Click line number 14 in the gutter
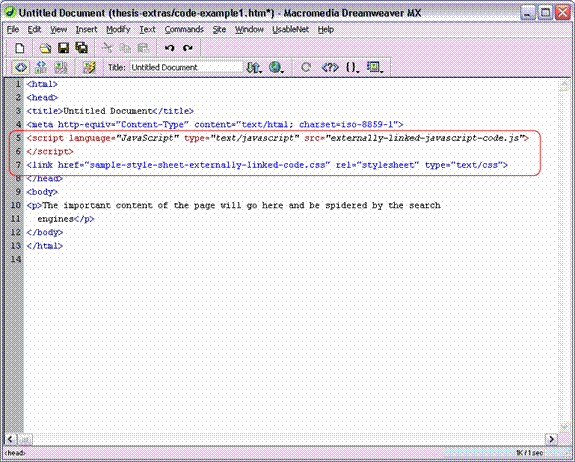Screen dimensions: 575x462 coord(16,259)
